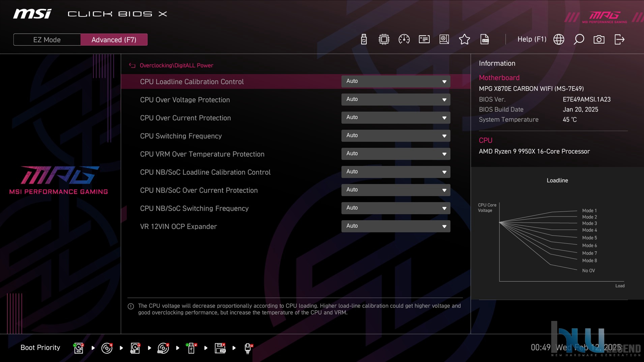Select USB hard disk boot device icon
Image resolution: width=644 pixels, height=362 pixels.
click(135, 348)
